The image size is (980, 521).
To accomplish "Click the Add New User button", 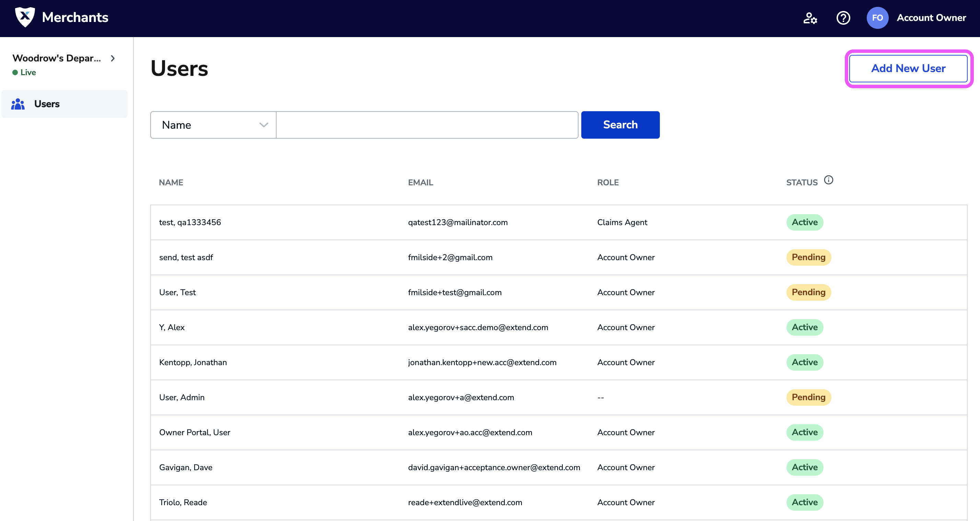I will click(x=908, y=69).
